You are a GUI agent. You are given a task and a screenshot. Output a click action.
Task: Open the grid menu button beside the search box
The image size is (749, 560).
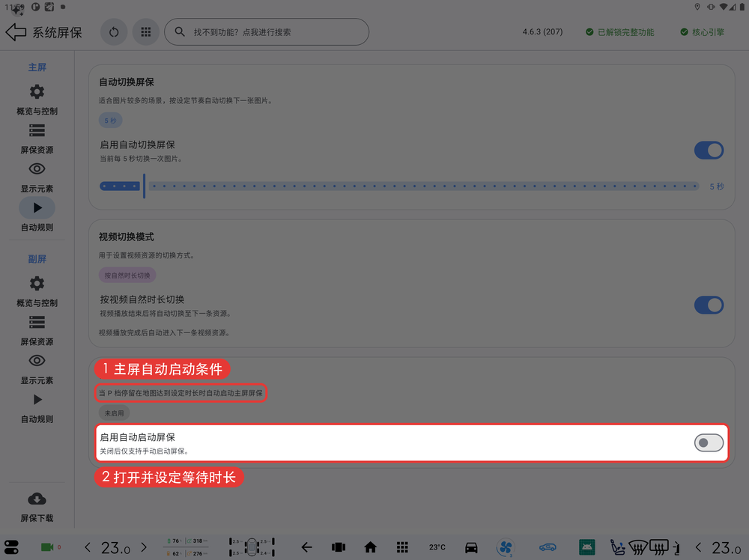tap(146, 32)
